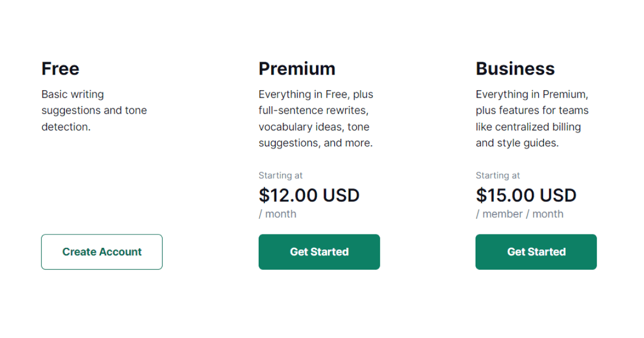Select the Free plan heading
This screenshot has width=644, height=338.
click(x=60, y=69)
